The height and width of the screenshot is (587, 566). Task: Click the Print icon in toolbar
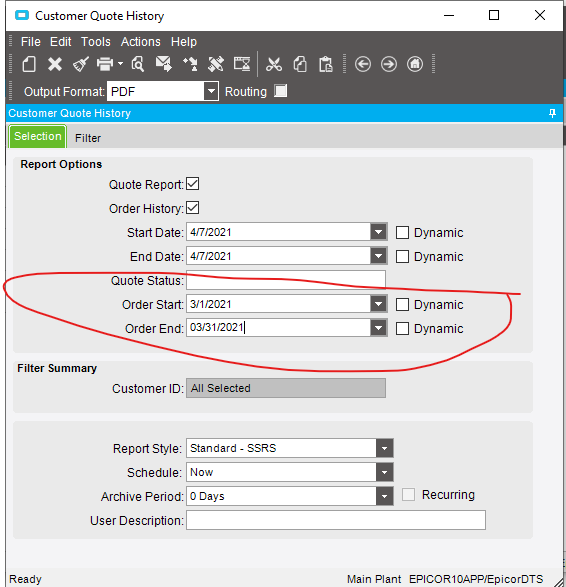pos(105,64)
